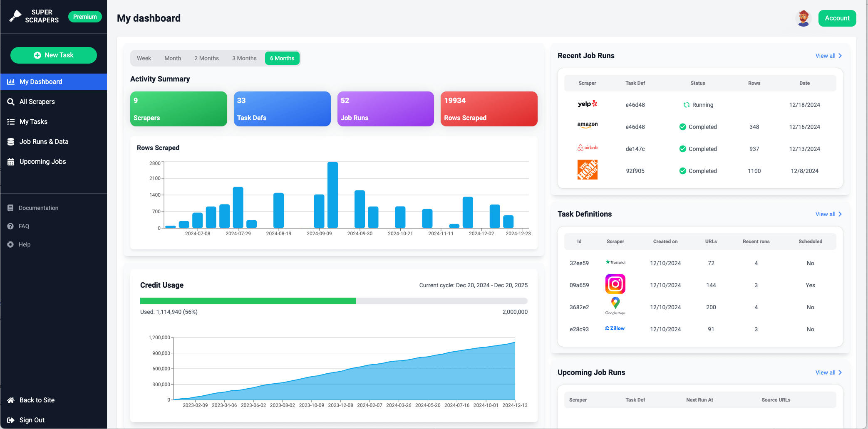The width and height of the screenshot is (868, 429).
Task: Click the Instagram scraper icon
Action: click(x=615, y=284)
